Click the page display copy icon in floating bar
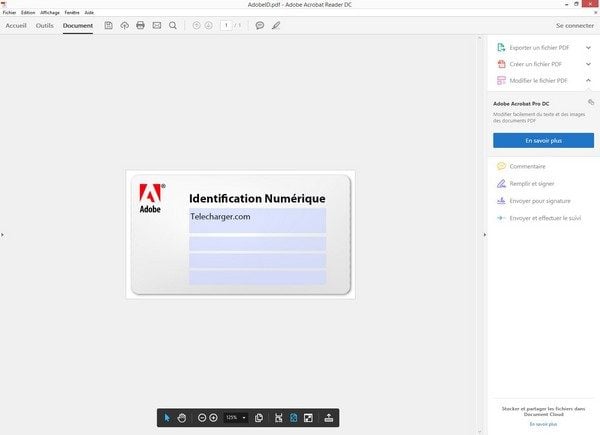The width and height of the screenshot is (600, 435). click(259, 418)
